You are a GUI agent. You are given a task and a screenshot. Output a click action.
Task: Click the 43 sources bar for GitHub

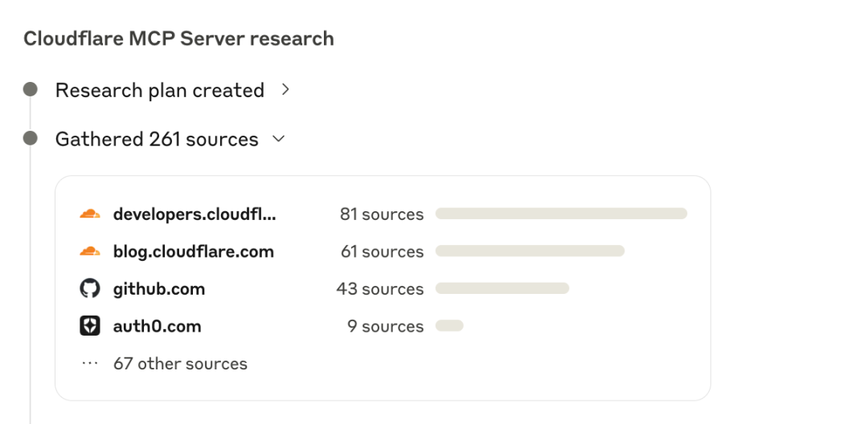(502, 289)
